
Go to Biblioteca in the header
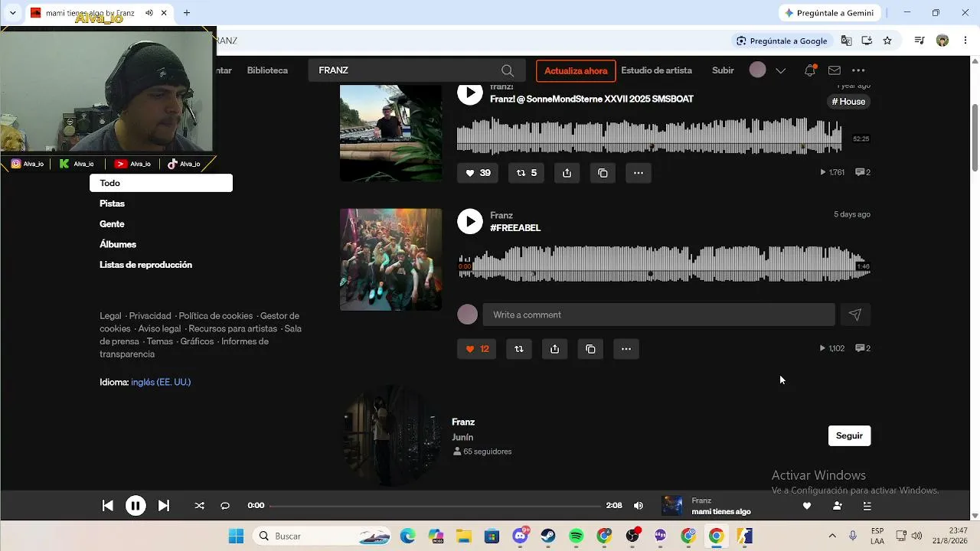tap(267, 70)
